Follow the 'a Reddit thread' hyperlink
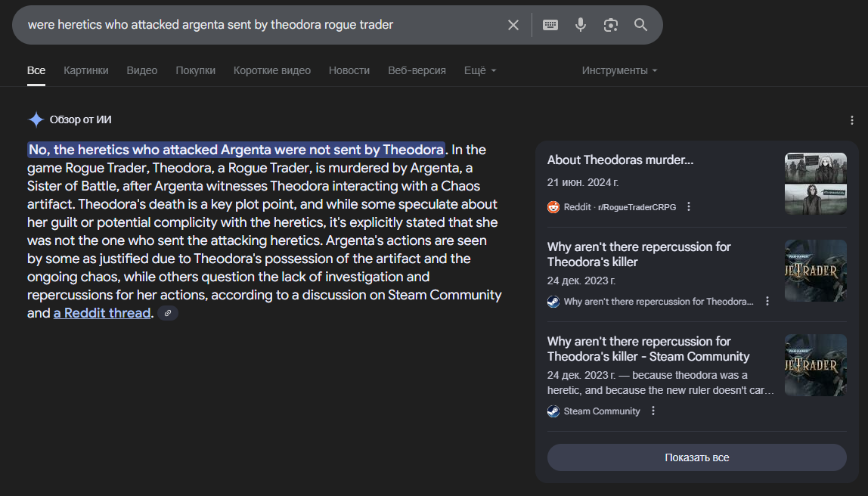The width and height of the screenshot is (868, 496). click(x=102, y=313)
